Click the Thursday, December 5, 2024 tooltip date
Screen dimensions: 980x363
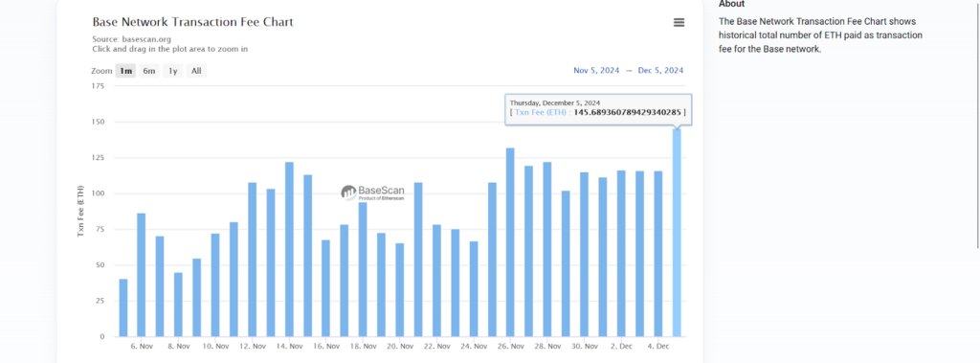[x=554, y=102]
